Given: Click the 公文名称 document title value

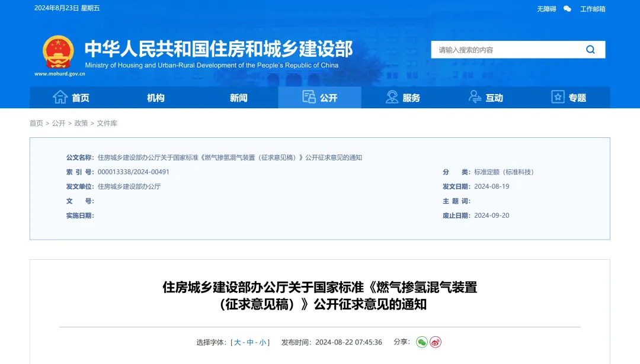Looking at the screenshot, I should pyautogui.click(x=230, y=157).
